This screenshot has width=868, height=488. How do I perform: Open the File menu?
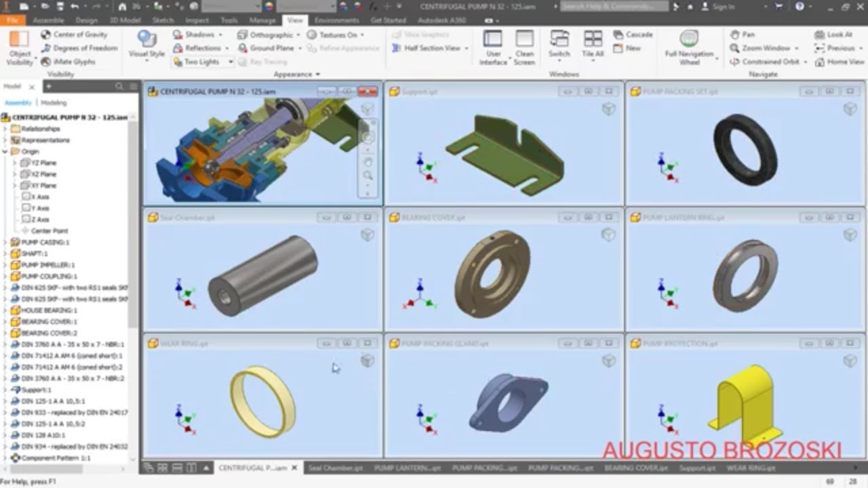12,20
